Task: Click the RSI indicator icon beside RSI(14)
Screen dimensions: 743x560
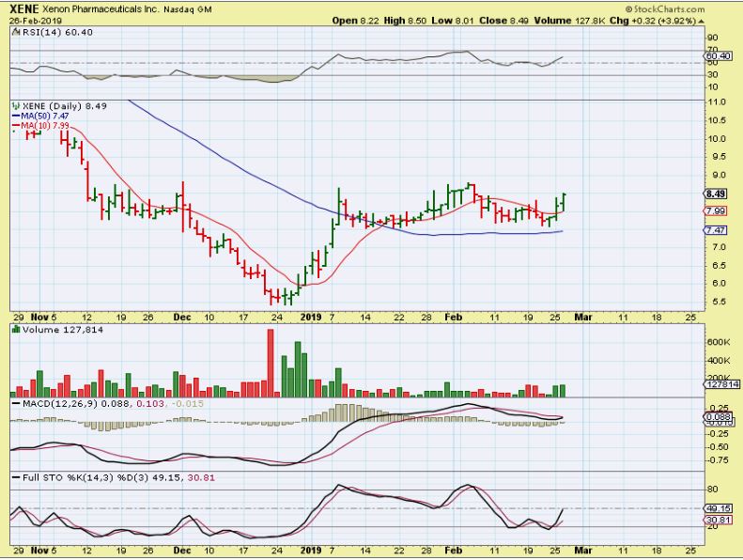Action: point(16,32)
